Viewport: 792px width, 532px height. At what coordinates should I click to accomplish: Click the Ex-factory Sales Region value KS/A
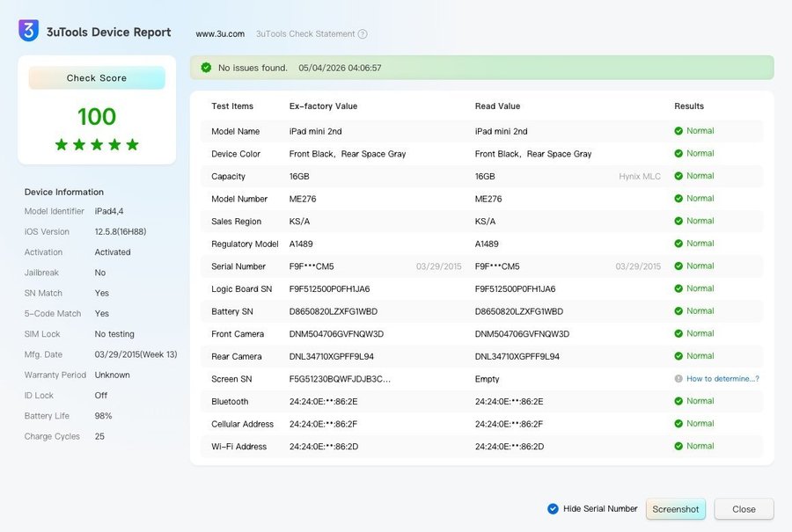coord(299,221)
